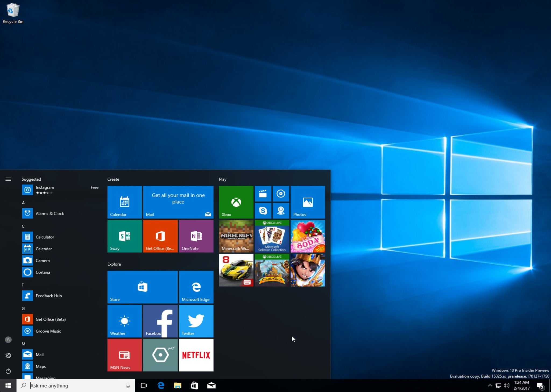Select Calculator from the app list

click(x=45, y=237)
